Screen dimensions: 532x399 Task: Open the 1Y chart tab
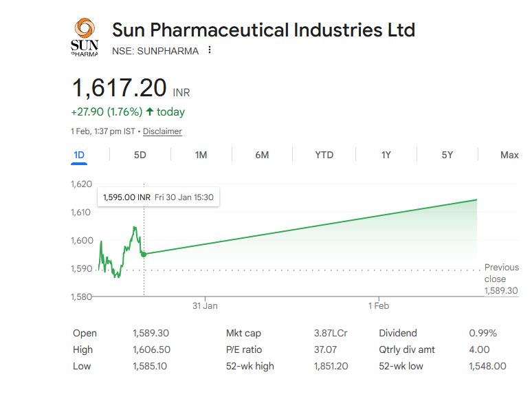pos(386,155)
